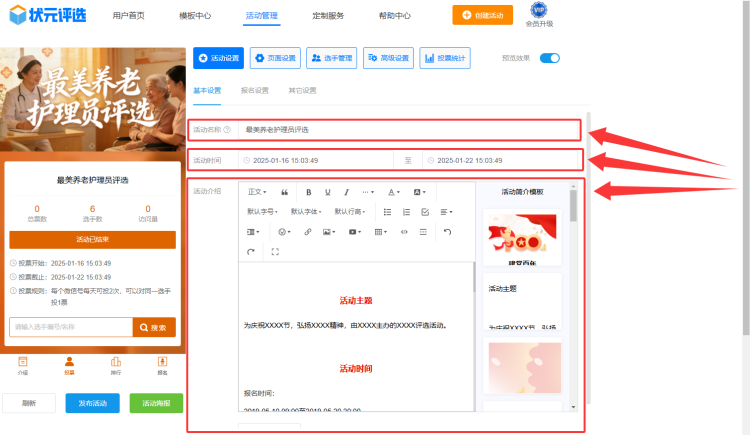Apply italic formatting in the editor
750x435 pixels.
346,192
